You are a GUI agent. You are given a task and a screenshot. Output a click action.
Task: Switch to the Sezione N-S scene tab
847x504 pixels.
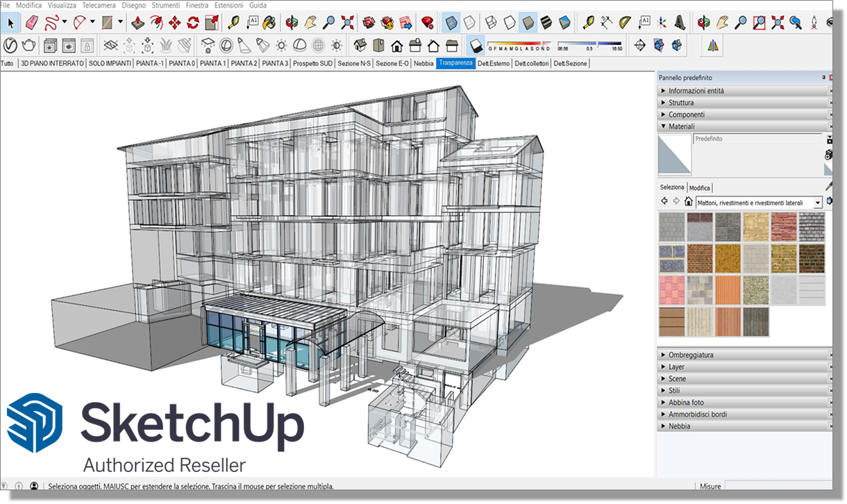[354, 63]
